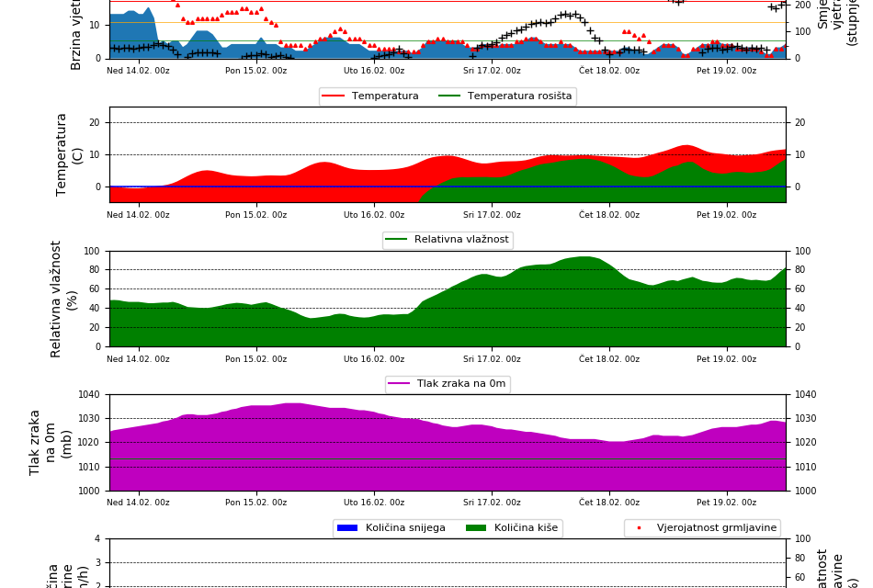Click the green line swatch beside Temperatura rosišta
The width and height of the screenshot is (873, 588).
[449, 96]
